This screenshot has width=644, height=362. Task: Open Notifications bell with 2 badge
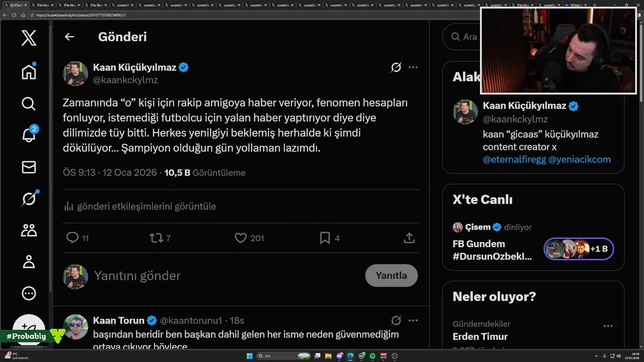click(x=29, y=135)
